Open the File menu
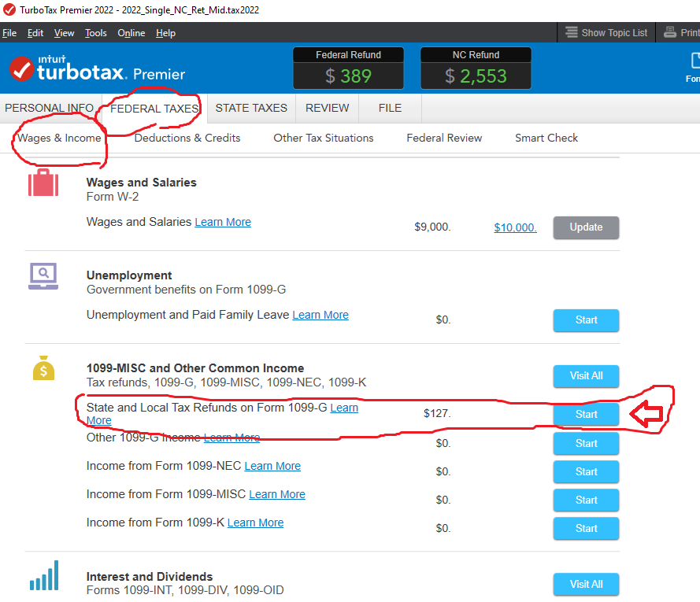Viewport: 700px width, 602px height. click(9, 33)
